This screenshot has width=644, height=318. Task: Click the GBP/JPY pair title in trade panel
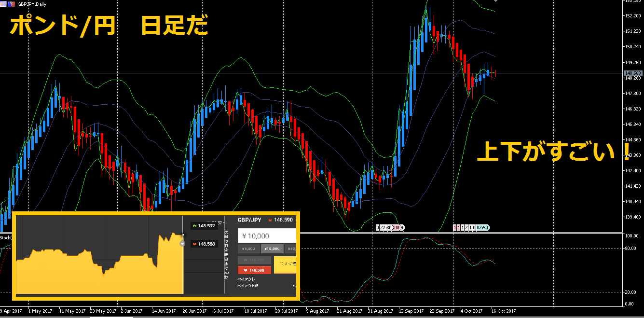click(x=249, y=220)
